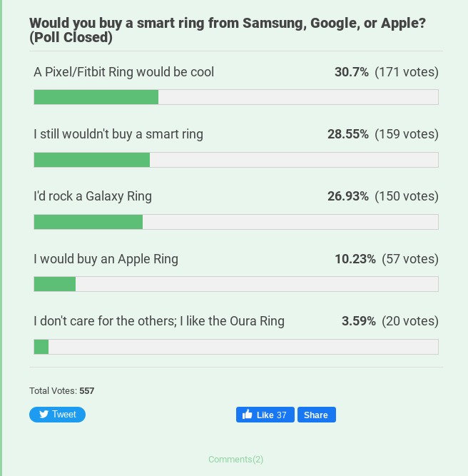Select the "I like the Oura Ring" option
This screenshot has height=476, width=468.
[159, 321]
